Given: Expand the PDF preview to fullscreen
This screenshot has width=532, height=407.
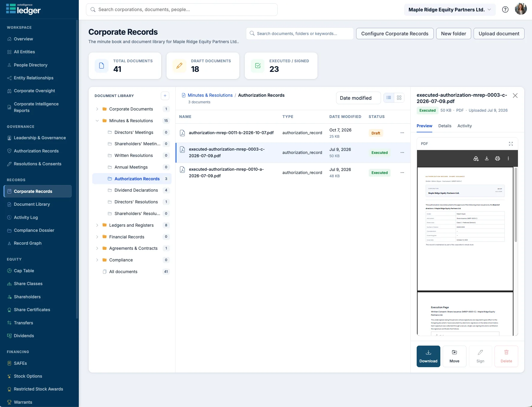Looking at the screenshot, I should point(511,144).
